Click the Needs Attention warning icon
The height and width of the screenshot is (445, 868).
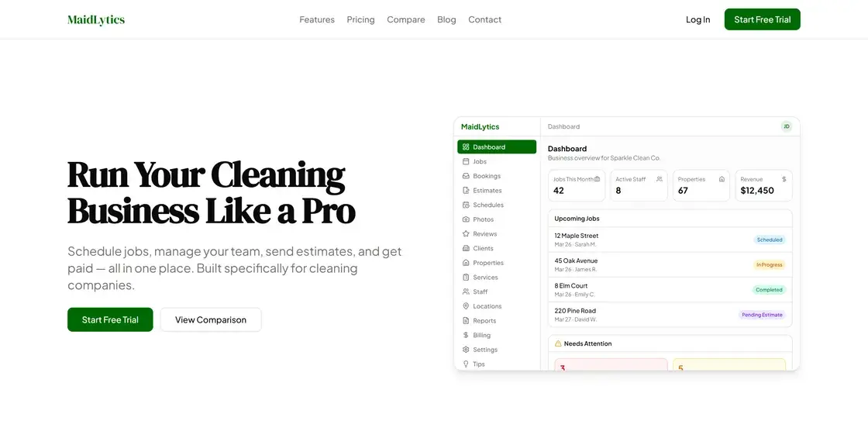(558, 343)
